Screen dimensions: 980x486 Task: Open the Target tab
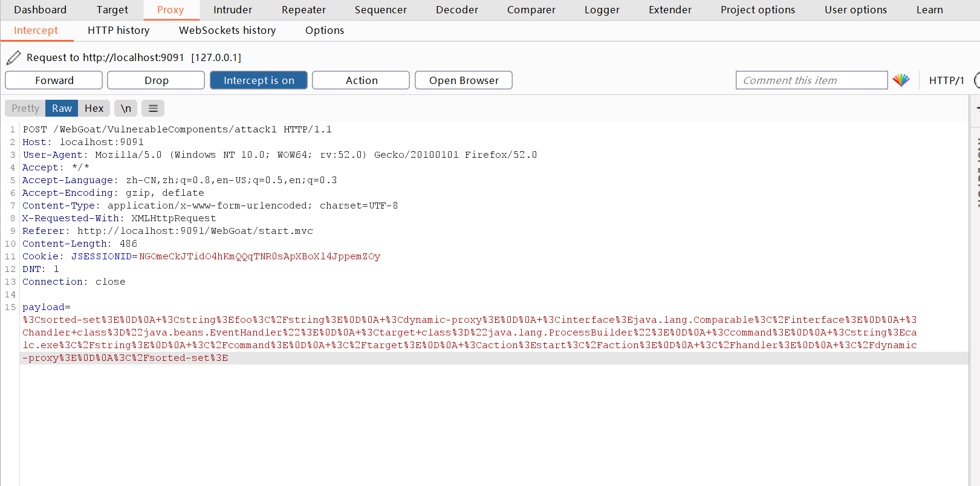click(112, 10)
